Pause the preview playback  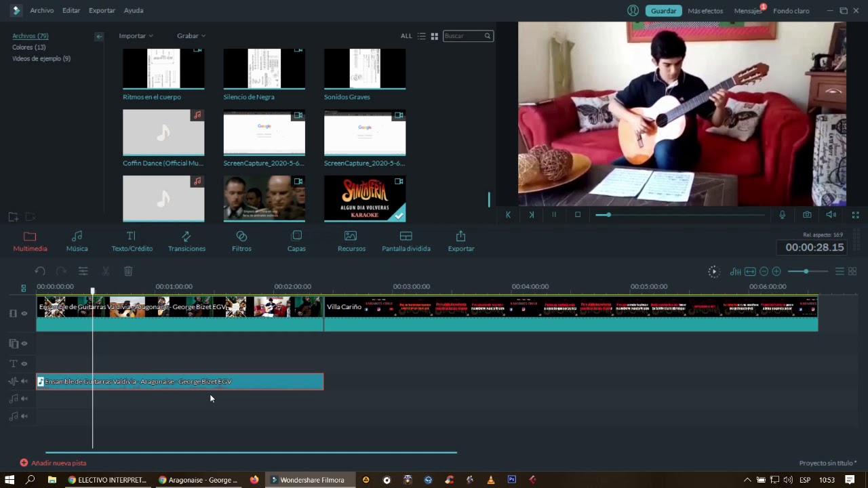554,215
